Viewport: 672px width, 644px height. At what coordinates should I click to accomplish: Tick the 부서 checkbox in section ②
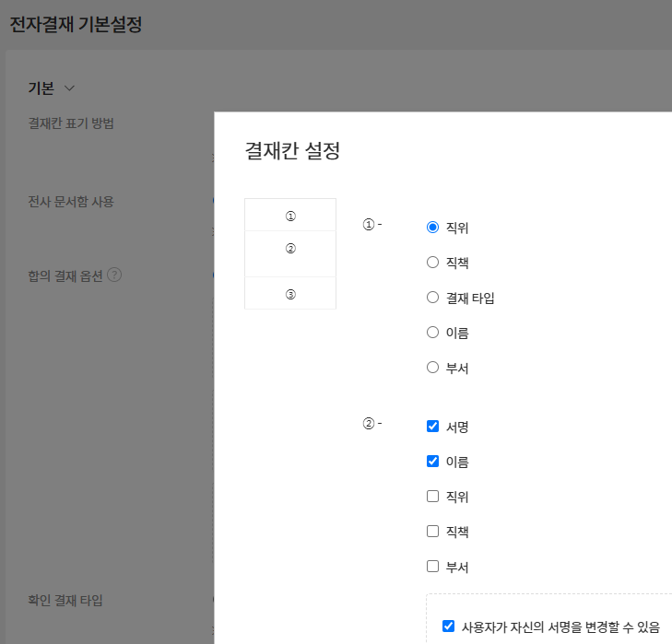(432, 567)
